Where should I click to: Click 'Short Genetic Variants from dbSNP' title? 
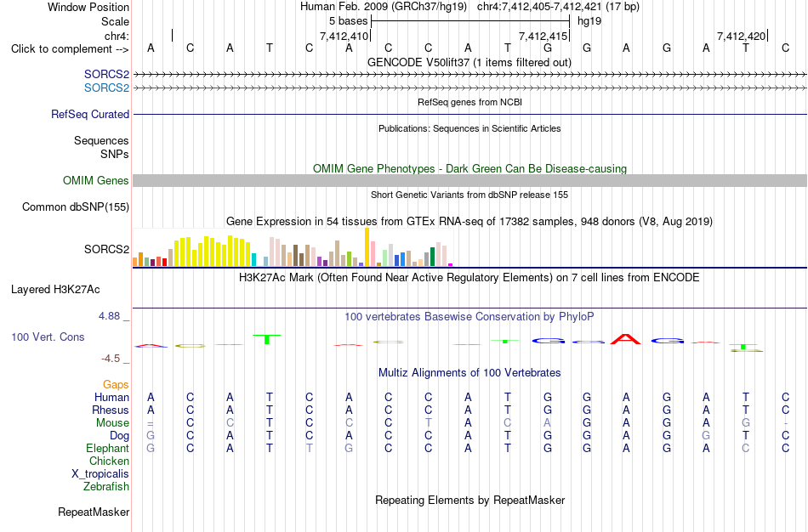click(469, 195)
